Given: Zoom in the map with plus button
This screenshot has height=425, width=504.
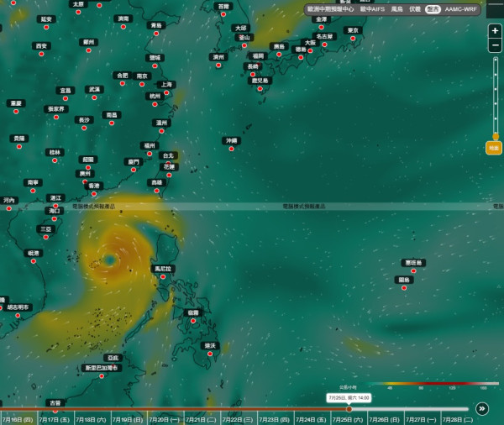Looking at the screenshot, I should [x=495, y=31].
